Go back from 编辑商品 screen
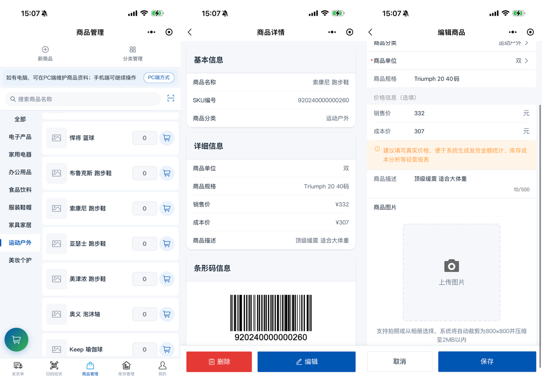 coord(370,32)
